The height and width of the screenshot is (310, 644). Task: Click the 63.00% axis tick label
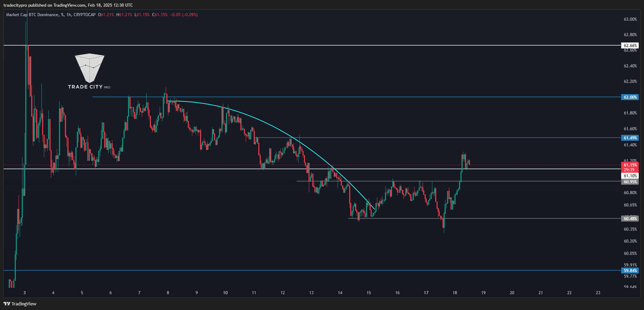click(x=630, y=19)
